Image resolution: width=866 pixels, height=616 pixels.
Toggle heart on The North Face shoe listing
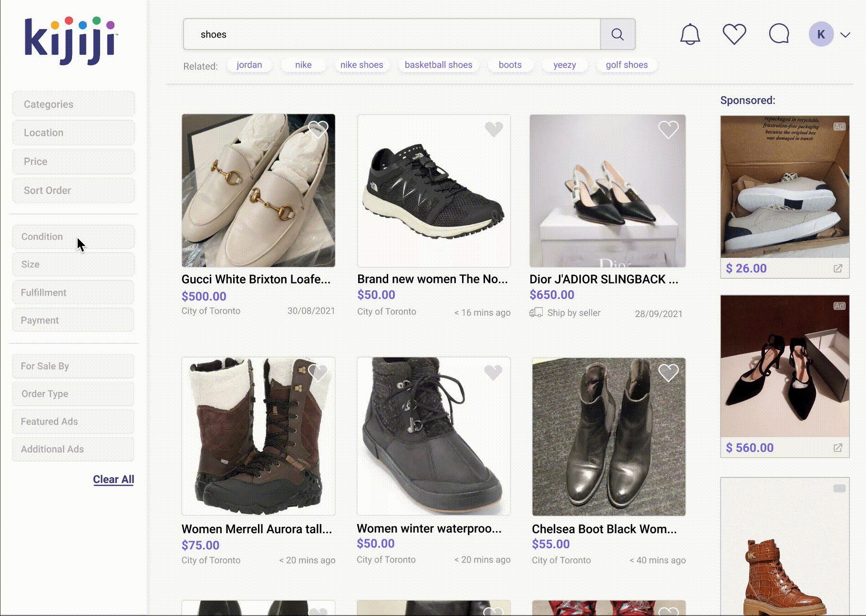pyautogui.click(x=494, y=129)
